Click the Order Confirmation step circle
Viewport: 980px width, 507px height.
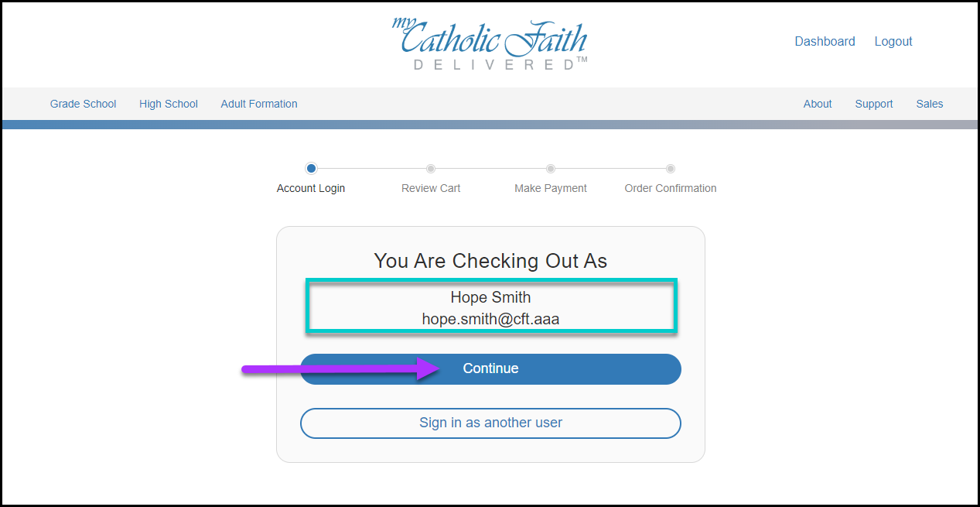(671, 168)
